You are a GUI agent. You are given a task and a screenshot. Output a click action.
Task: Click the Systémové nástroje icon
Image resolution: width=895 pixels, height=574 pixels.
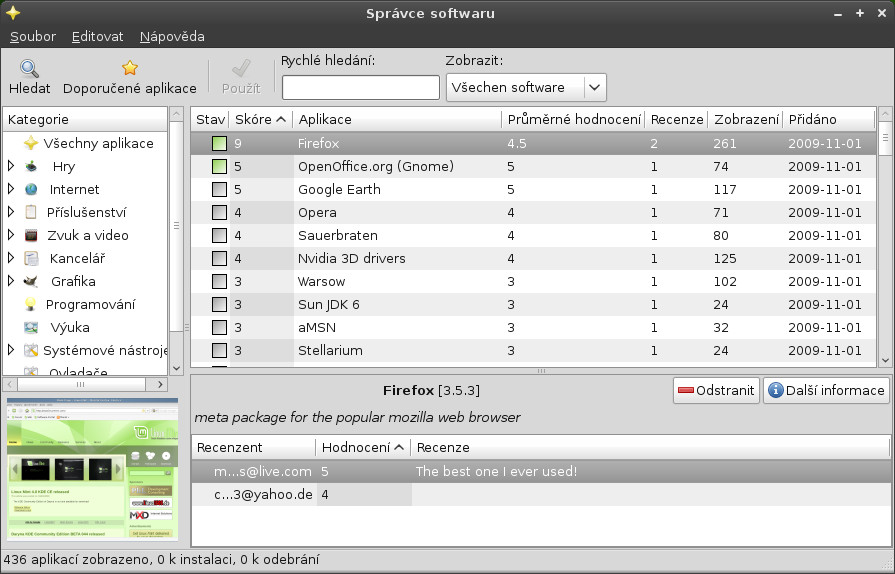pos(31,350)
